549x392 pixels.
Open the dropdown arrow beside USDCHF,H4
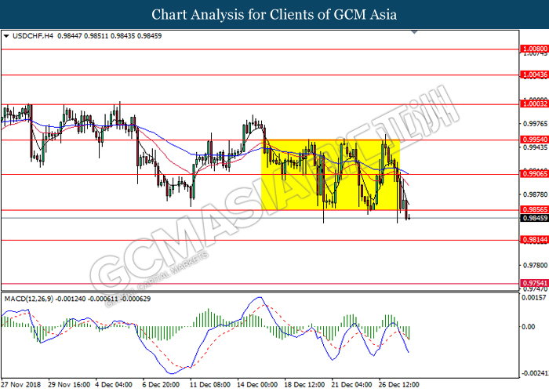coord(6,36)
